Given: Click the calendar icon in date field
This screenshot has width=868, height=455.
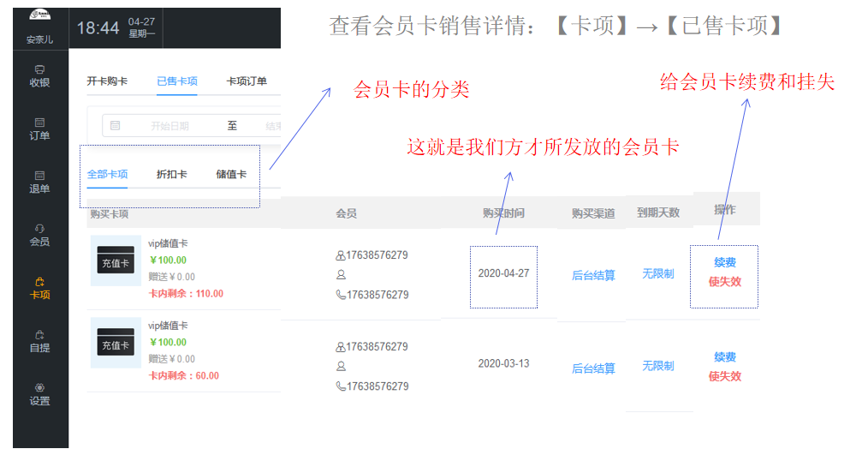Looking at the screenshot, I should coord(116,126).
